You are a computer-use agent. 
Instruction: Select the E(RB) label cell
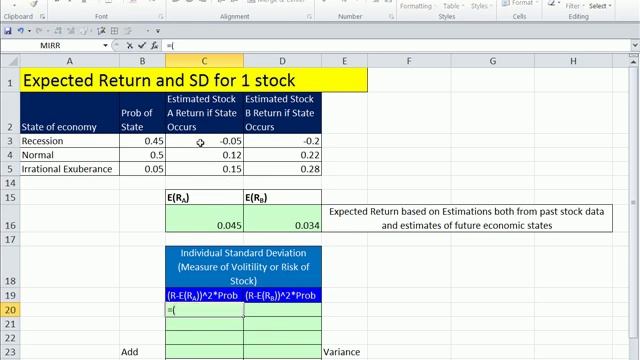coord(282,198)
